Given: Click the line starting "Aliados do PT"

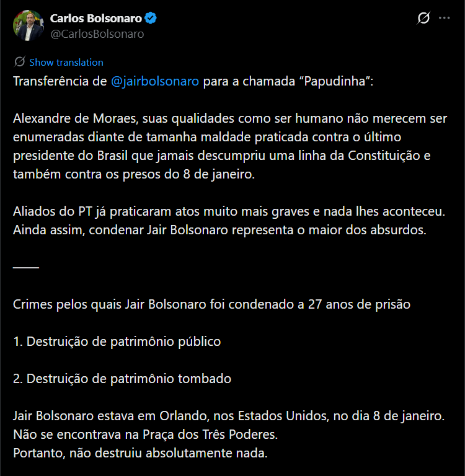Looking at the screenshot, I should coord(229,211).
